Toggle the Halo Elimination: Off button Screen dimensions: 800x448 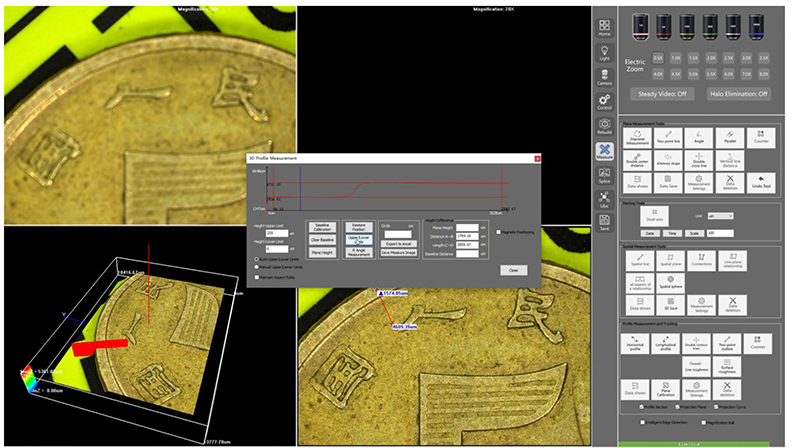pyautogui.click(x=739, y=94)
